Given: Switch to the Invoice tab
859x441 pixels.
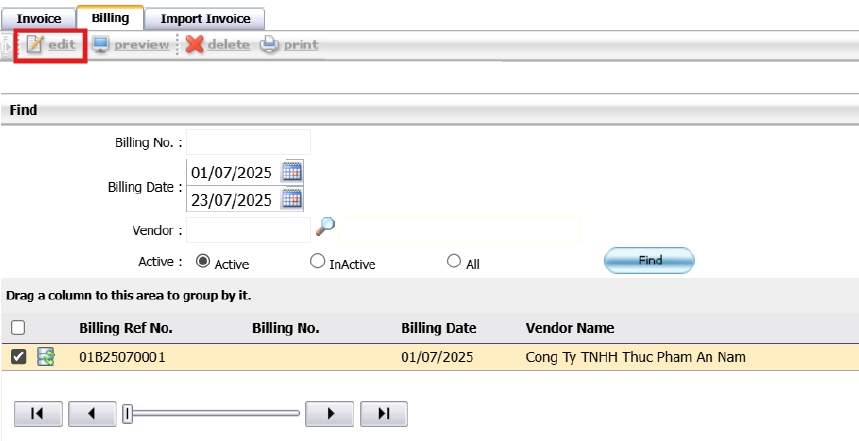Looking at the screenshot, I should point(39,19).
